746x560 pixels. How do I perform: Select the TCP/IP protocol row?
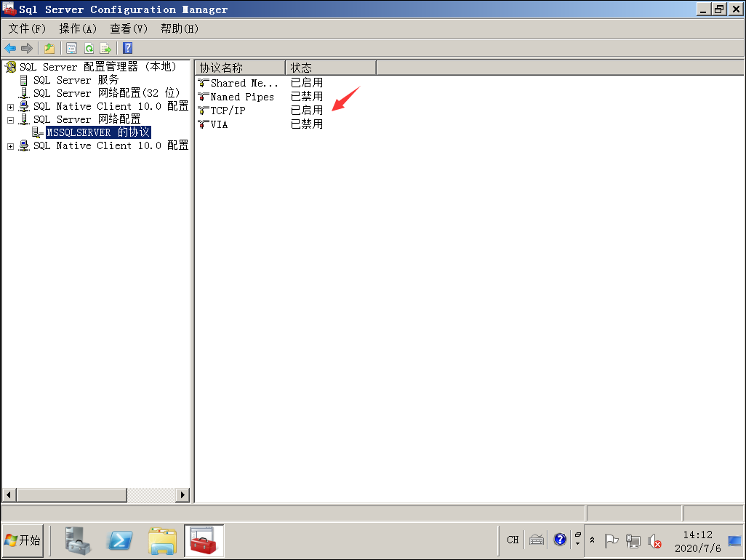(x=228, y=111)
